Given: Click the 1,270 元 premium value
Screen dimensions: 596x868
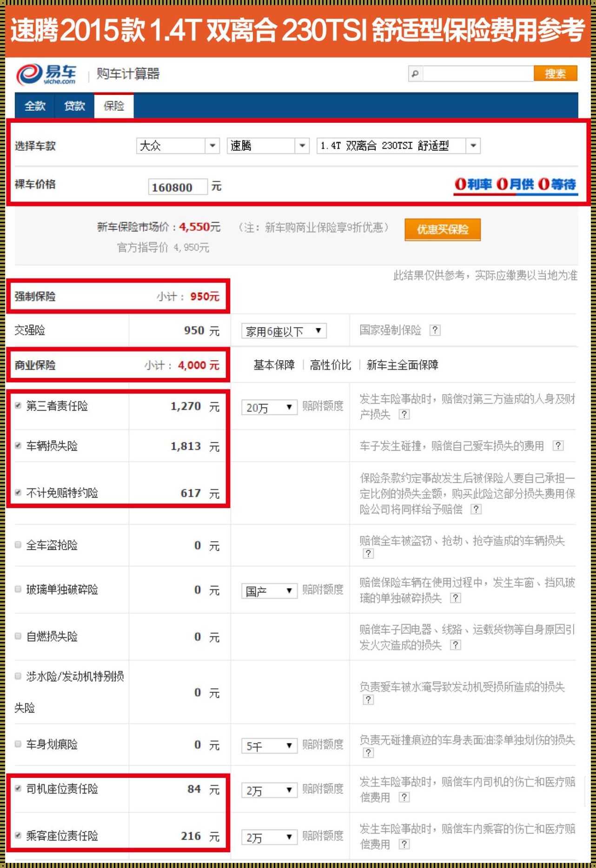Looking at the screenshot, I should [x=195, y=406].
